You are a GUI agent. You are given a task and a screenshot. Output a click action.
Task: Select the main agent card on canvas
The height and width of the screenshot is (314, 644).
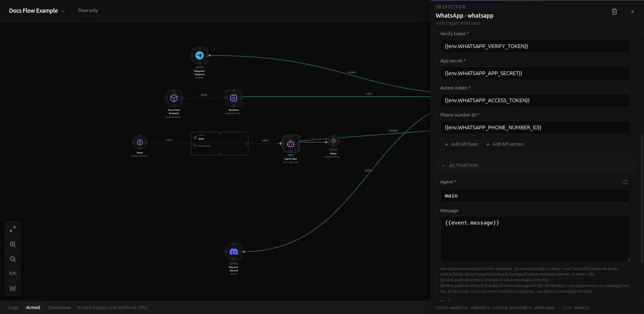click(x=219, y=144)
